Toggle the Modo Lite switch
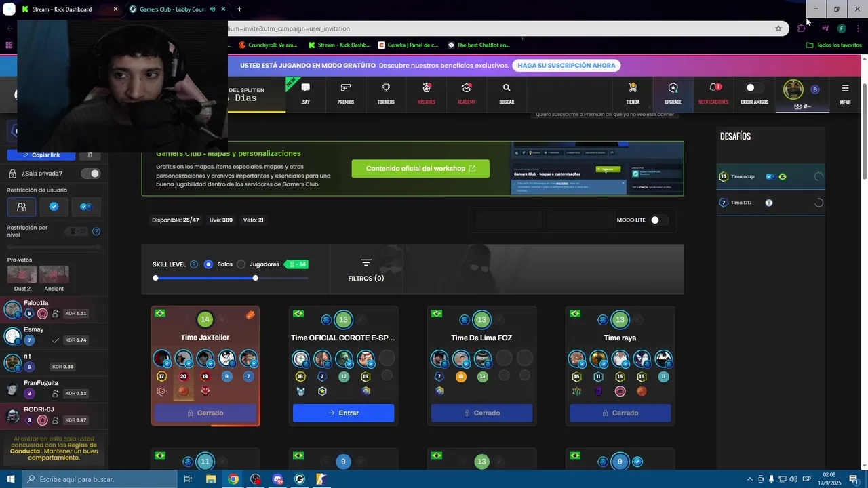 coord(658,220)
